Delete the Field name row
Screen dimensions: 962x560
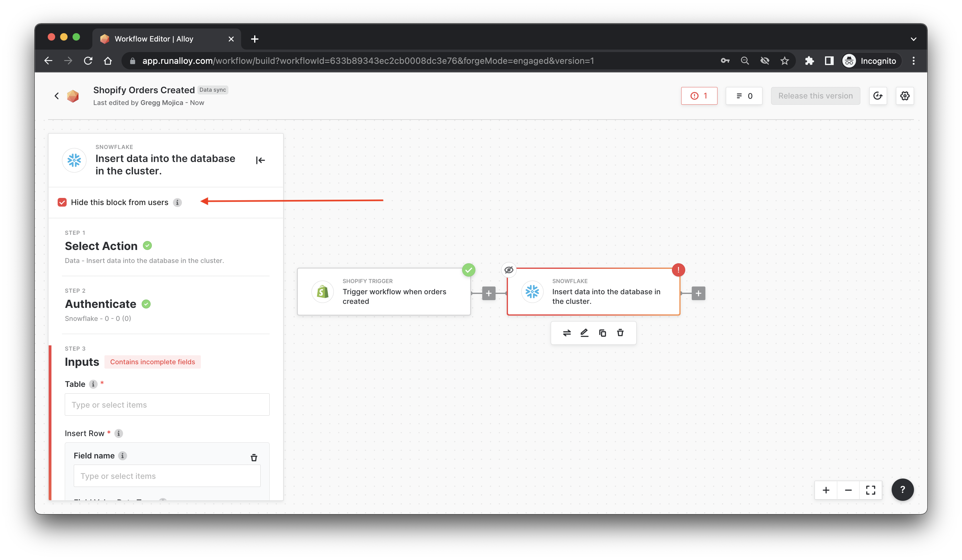(254, 457)
